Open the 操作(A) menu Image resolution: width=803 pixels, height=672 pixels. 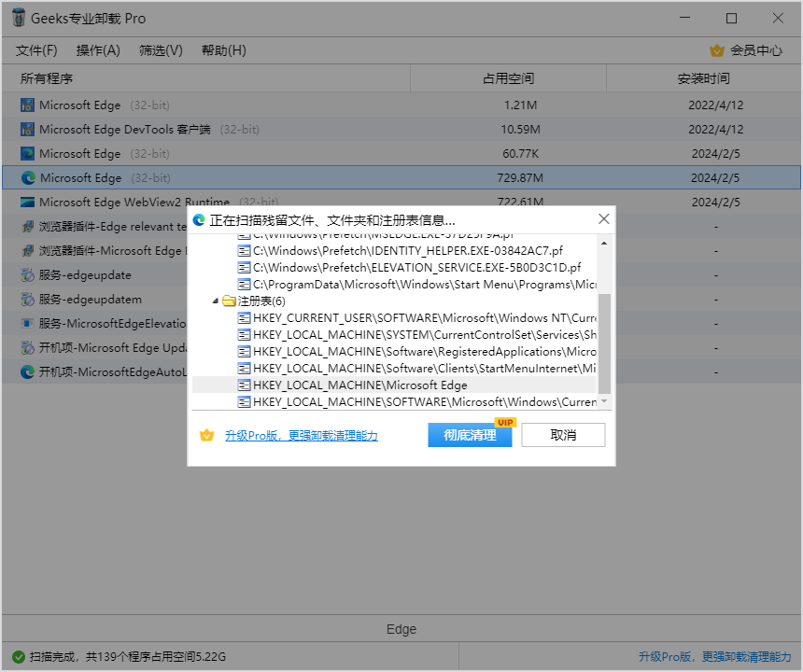pyautogui.click(x=98, y=50)
